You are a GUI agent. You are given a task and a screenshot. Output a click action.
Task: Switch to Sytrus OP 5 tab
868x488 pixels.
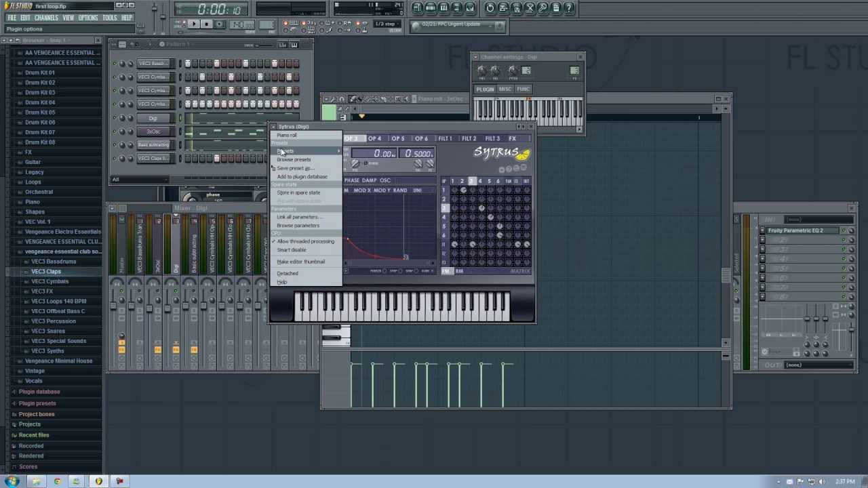pos(397,138)
